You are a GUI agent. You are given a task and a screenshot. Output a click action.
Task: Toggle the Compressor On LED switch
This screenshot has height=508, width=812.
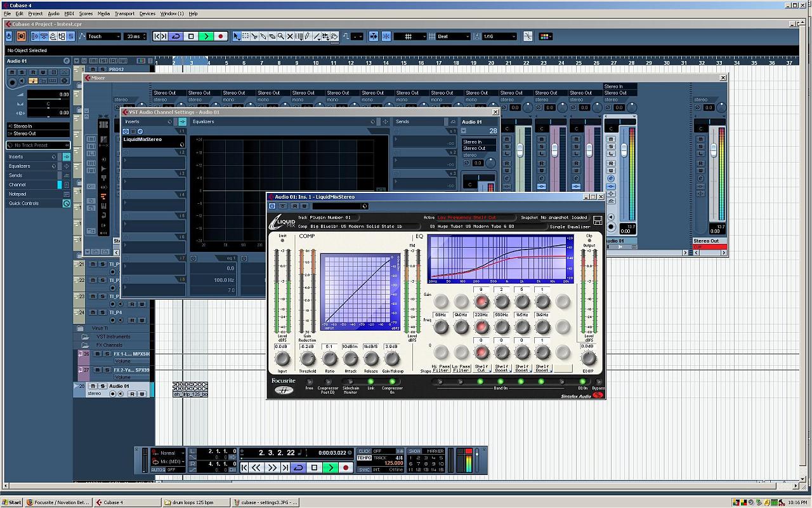[391, 382]
